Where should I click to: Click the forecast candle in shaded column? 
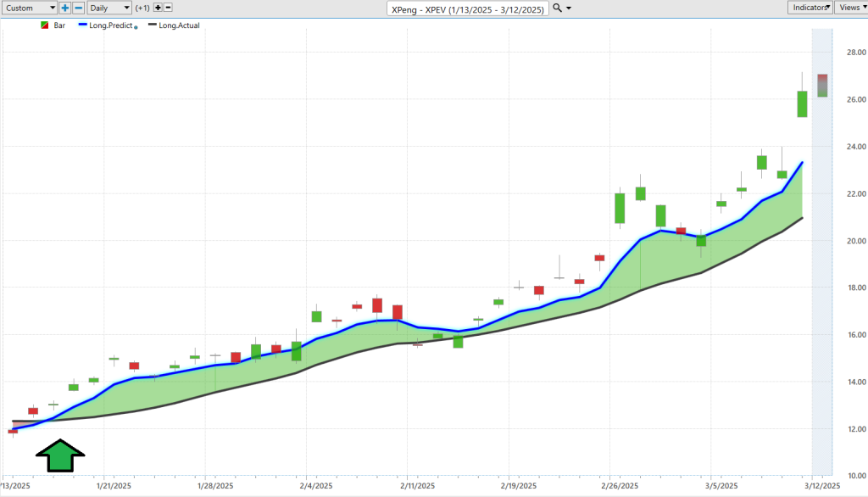tap(822, 86)
